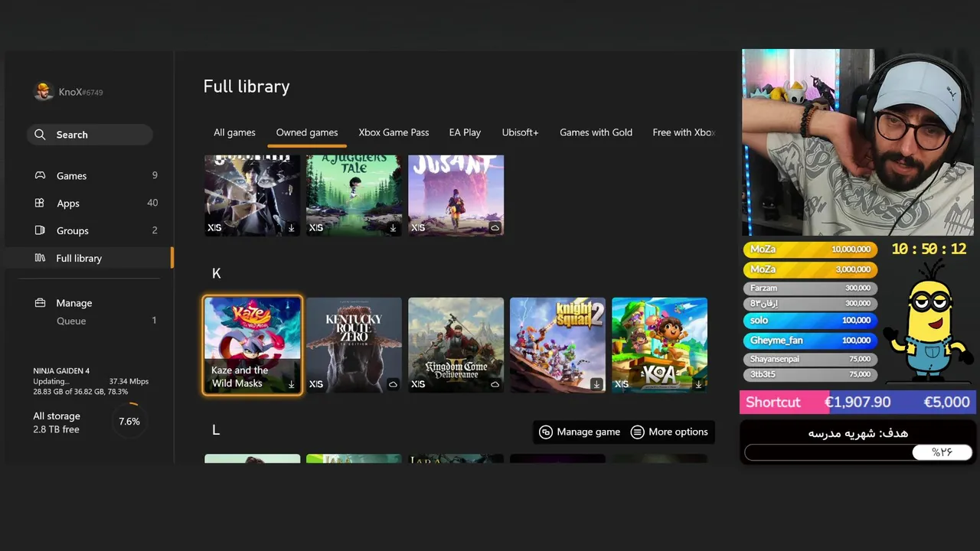
Task: Click cloud icon on Kentucky Route Zero tile
Action: click(393, 384)
